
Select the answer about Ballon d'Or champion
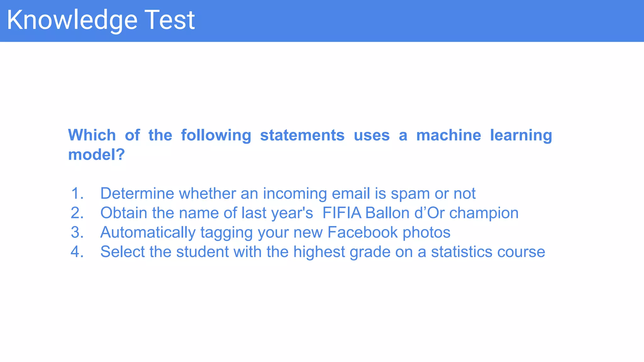point(309,213)
